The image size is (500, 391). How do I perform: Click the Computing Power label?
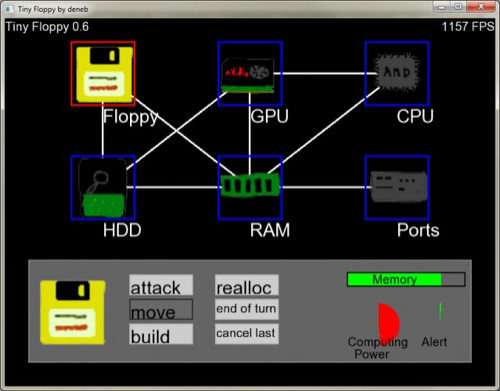click(378, 348)
